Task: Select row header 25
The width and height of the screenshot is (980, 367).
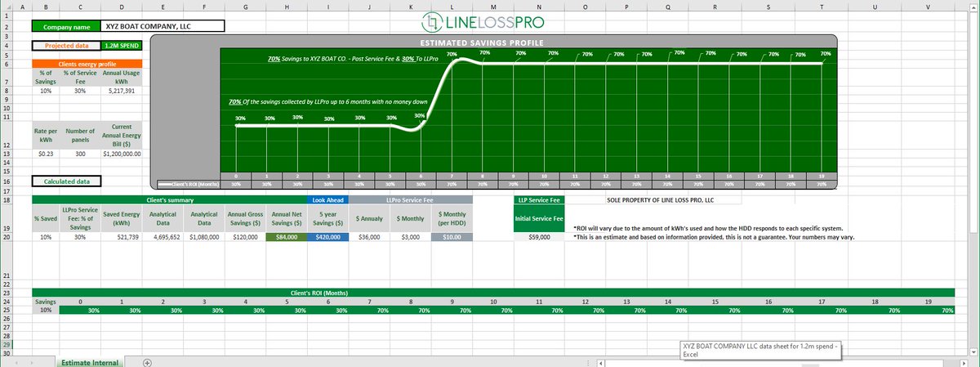Action: pos(7,310)
